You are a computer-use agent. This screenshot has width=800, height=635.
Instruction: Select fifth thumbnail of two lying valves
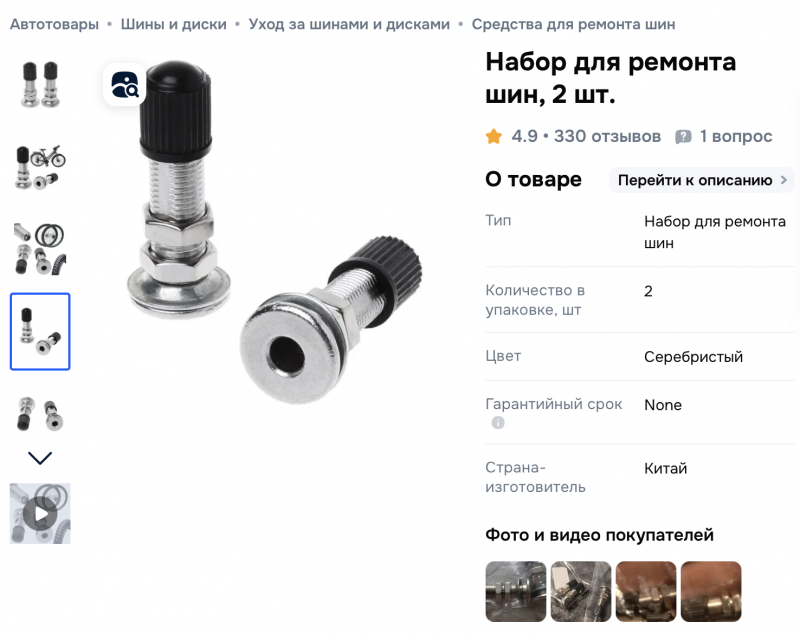coord(40,414)
